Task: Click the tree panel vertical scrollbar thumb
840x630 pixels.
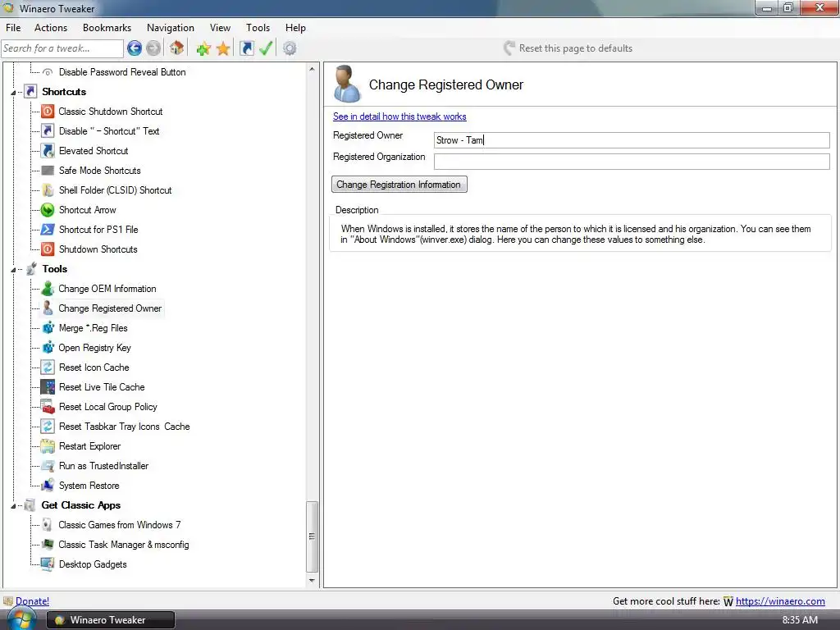Action: click(312, 536)
